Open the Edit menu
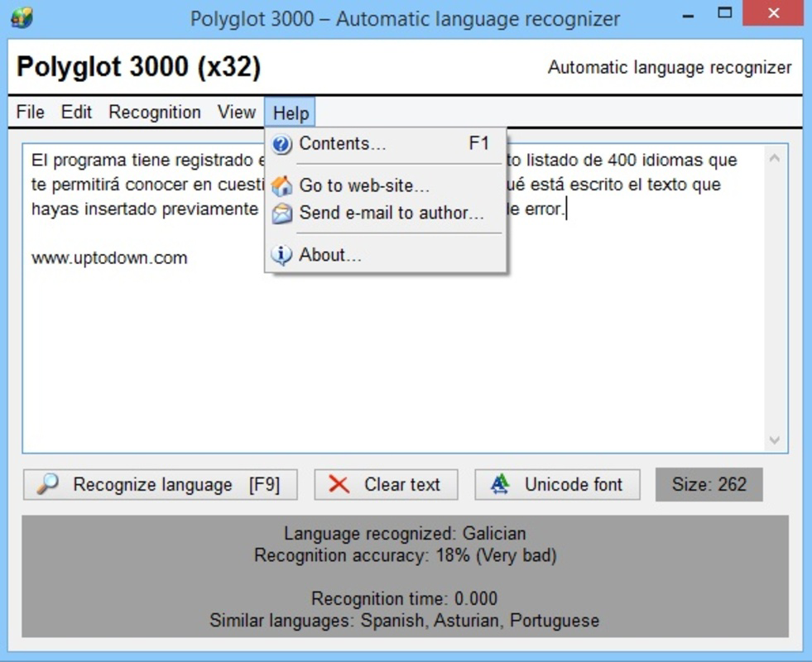This screenshot has width=812, height=662. [76, 113]
